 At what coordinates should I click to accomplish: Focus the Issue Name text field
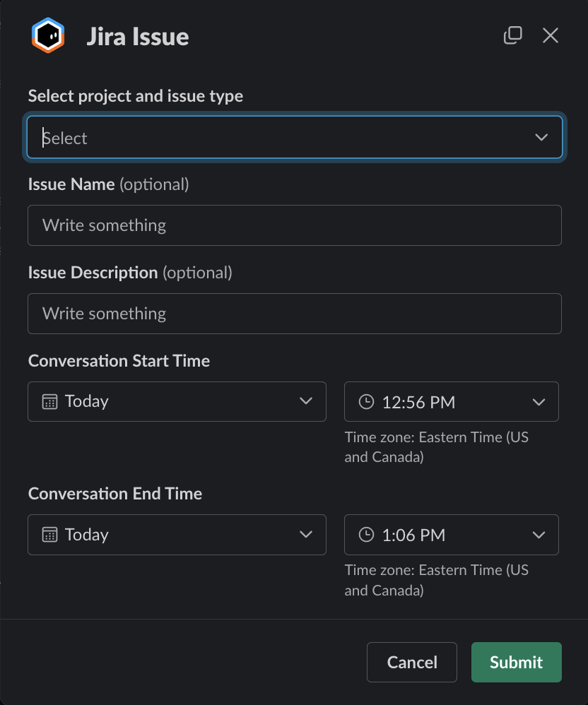tap(294, 225)
